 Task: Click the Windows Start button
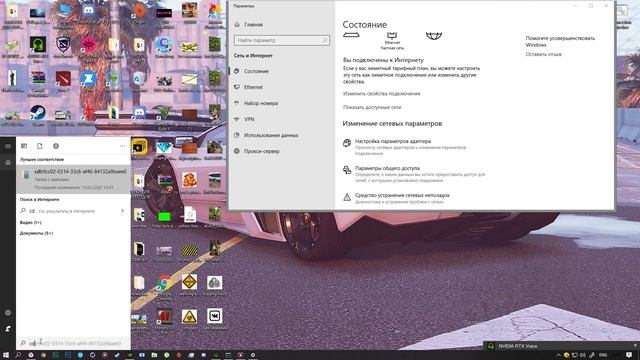6,355
